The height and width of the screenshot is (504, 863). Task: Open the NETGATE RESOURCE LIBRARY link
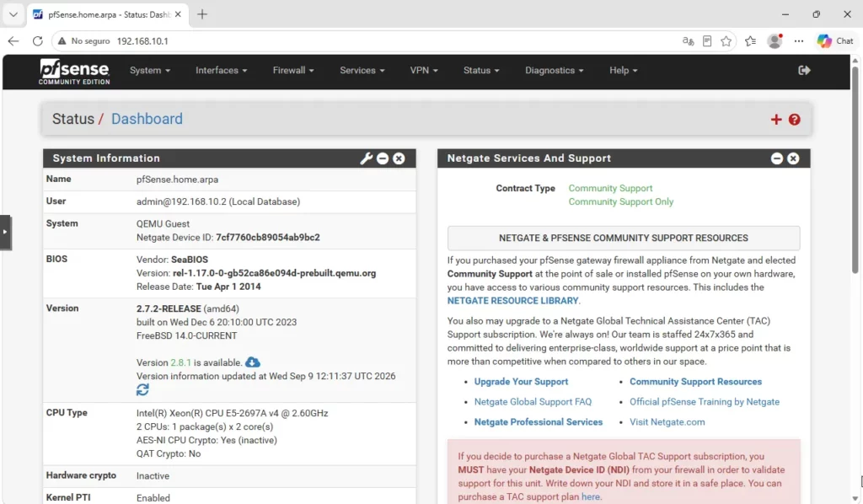[512, 301]
